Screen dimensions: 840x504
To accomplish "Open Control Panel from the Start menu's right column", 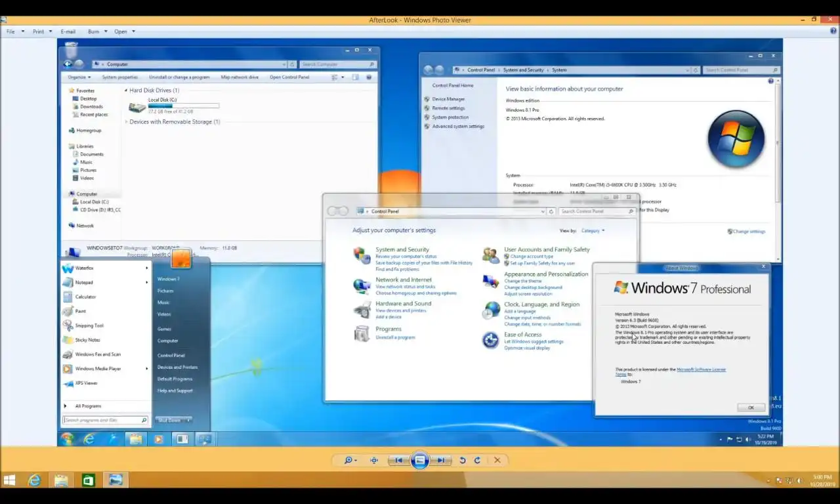I will [x=171, y=356].
